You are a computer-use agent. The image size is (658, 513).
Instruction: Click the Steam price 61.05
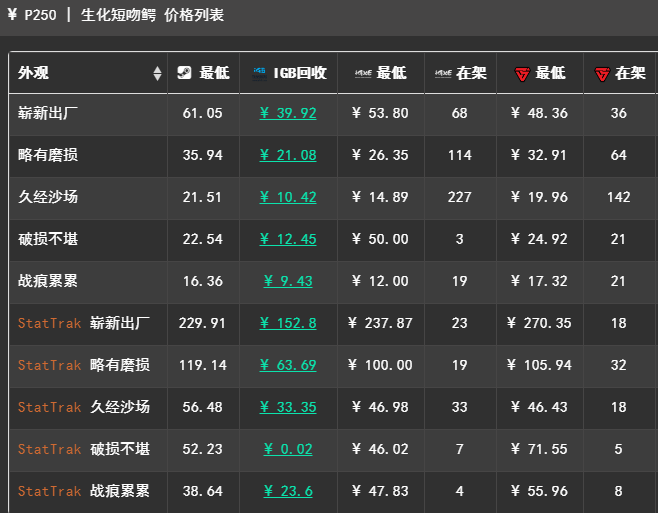202,113
